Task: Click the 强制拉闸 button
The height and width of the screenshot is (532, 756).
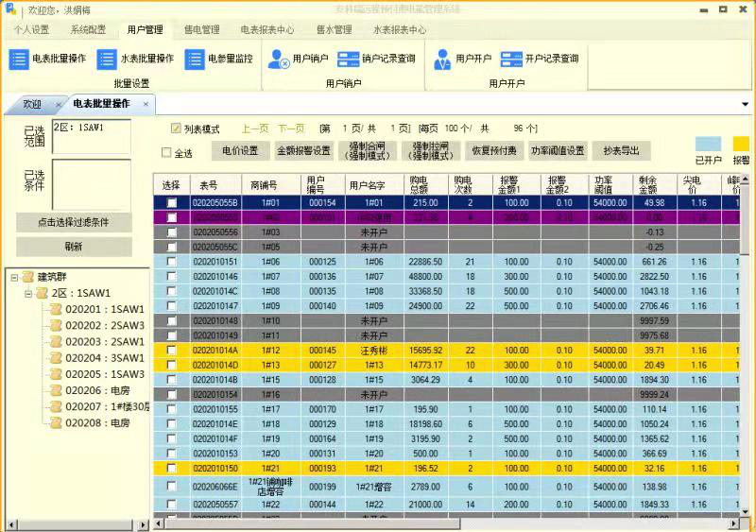Action: click(431, 151)
